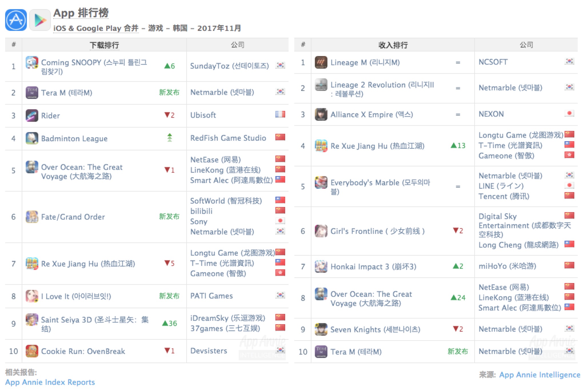Click Tencent company name
588x390 pixels.
[x=504, y=196]
